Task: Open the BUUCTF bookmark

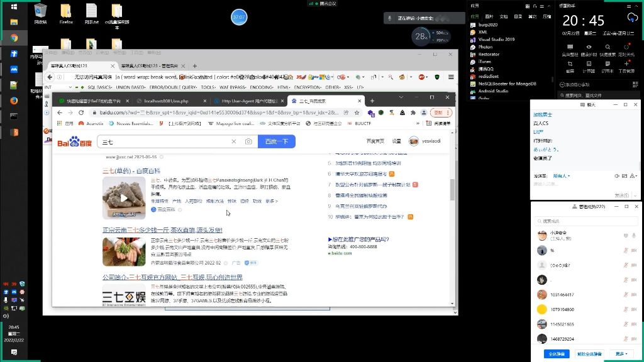Action: click(359, 123)
